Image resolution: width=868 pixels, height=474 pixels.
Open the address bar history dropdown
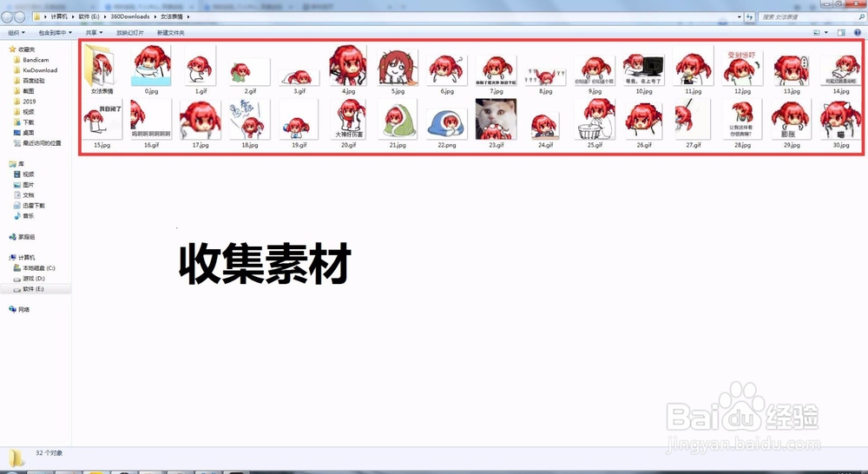pos(740,17)
